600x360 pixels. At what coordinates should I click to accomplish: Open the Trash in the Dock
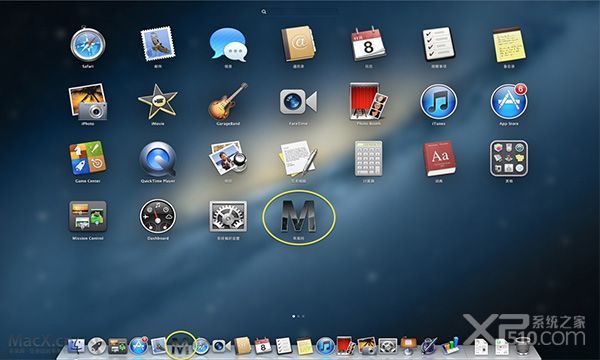coord(523,346)
